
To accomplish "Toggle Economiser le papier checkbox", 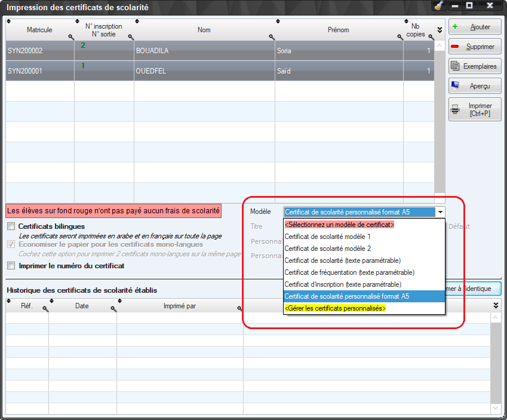I will [11, 244].
